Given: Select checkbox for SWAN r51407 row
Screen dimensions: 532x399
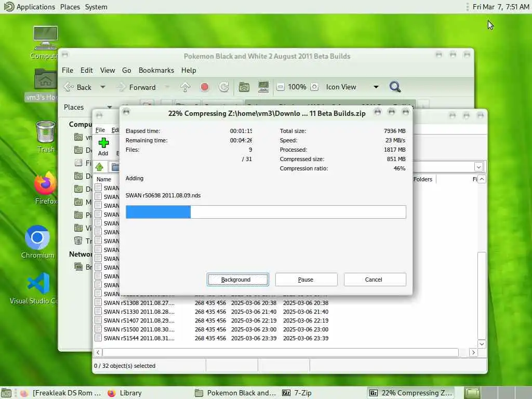Looking at the screenshot, I should point(98,320).
